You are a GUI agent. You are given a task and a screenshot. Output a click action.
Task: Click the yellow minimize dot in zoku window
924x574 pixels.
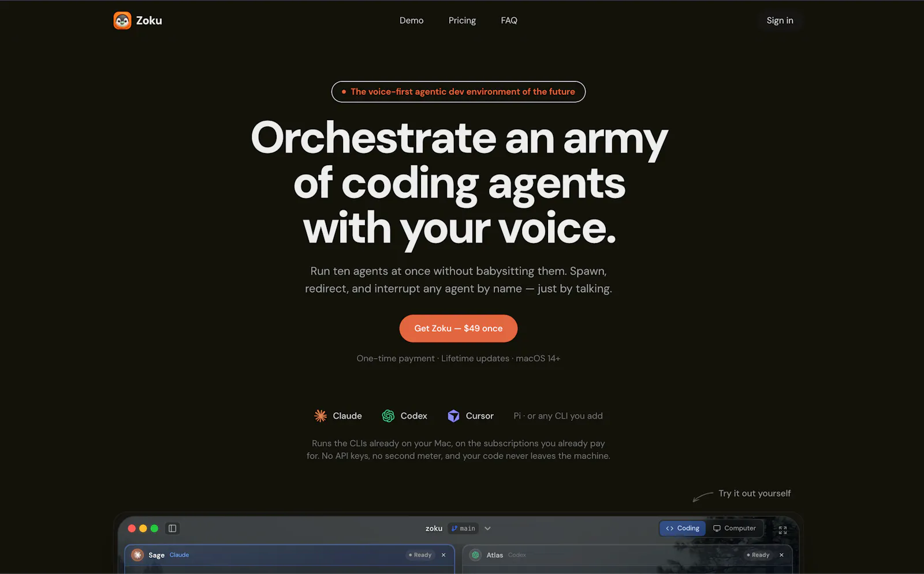[143, 528]
